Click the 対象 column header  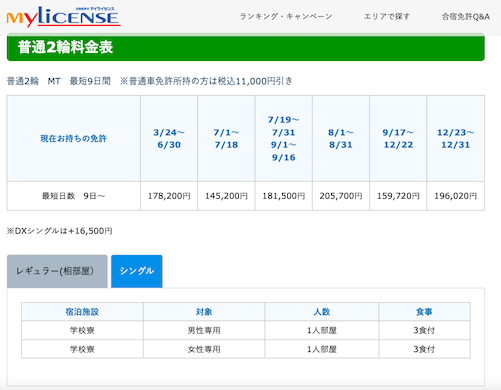point(204,312)
